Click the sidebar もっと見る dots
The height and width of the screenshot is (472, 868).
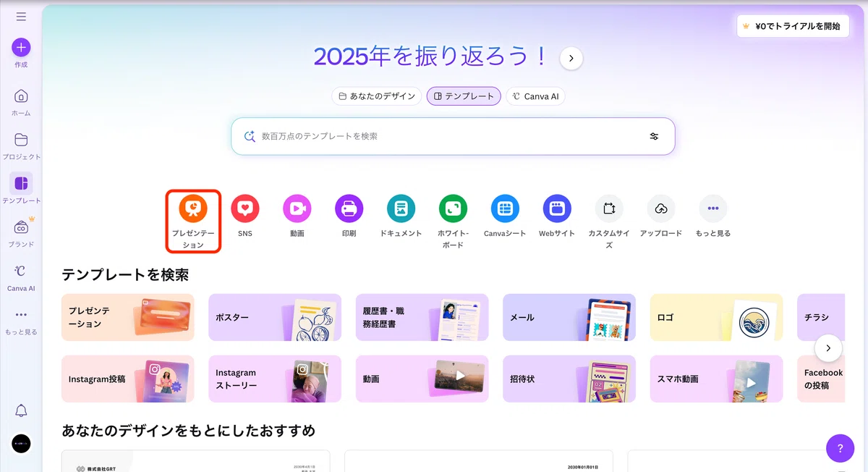point(21,315)
